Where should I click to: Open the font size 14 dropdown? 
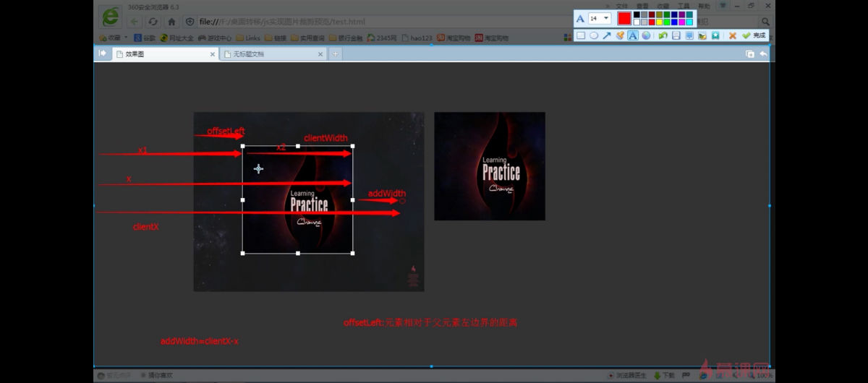tap(600, 18)
